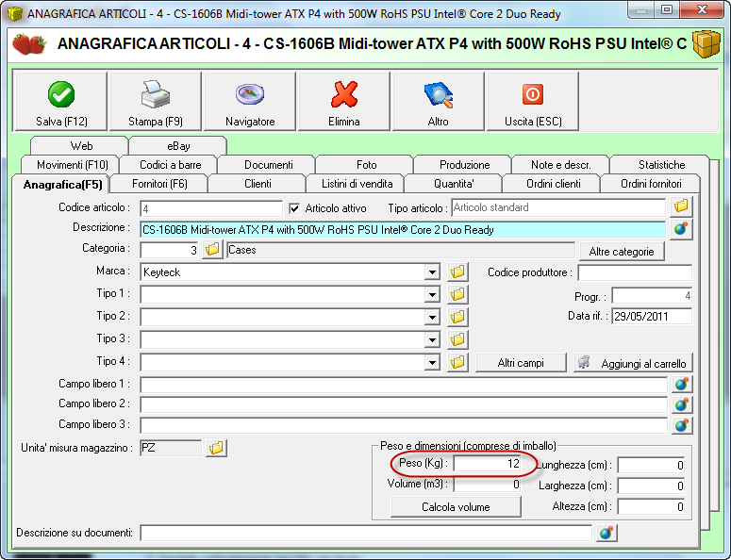Click the globe icon for Campo libero 3

(x=682, y=425)
